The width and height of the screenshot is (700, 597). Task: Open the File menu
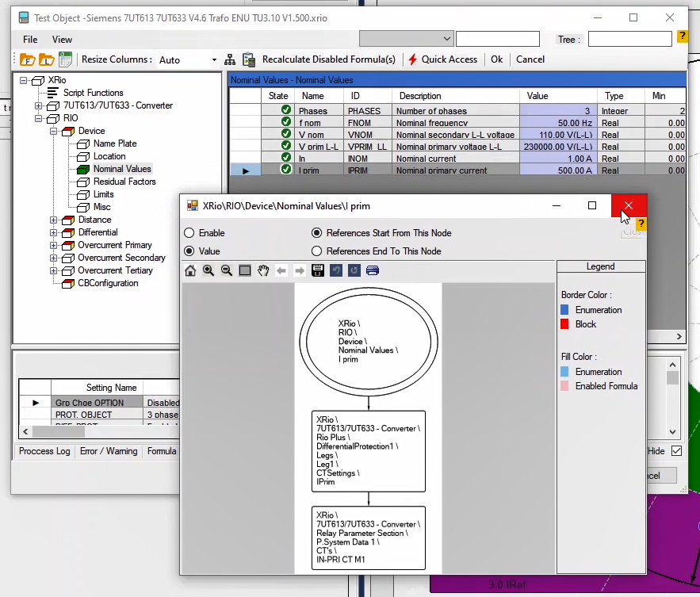(x=30, y=39)
